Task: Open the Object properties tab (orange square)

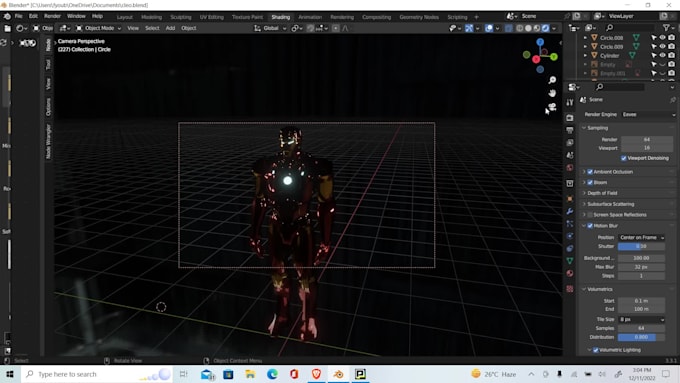Action: tap(570, 199)
